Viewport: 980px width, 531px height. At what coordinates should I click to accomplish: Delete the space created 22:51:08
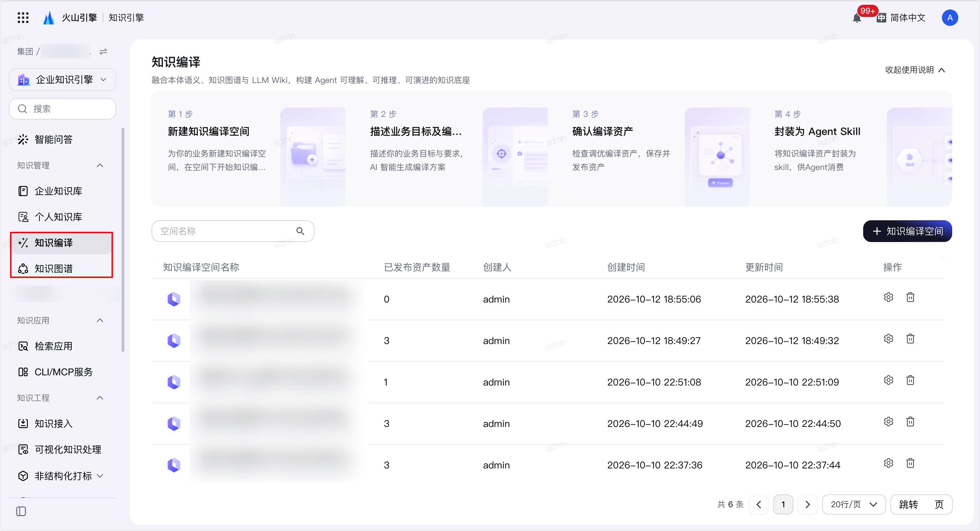pyautogui.click(x=910, y=380)
